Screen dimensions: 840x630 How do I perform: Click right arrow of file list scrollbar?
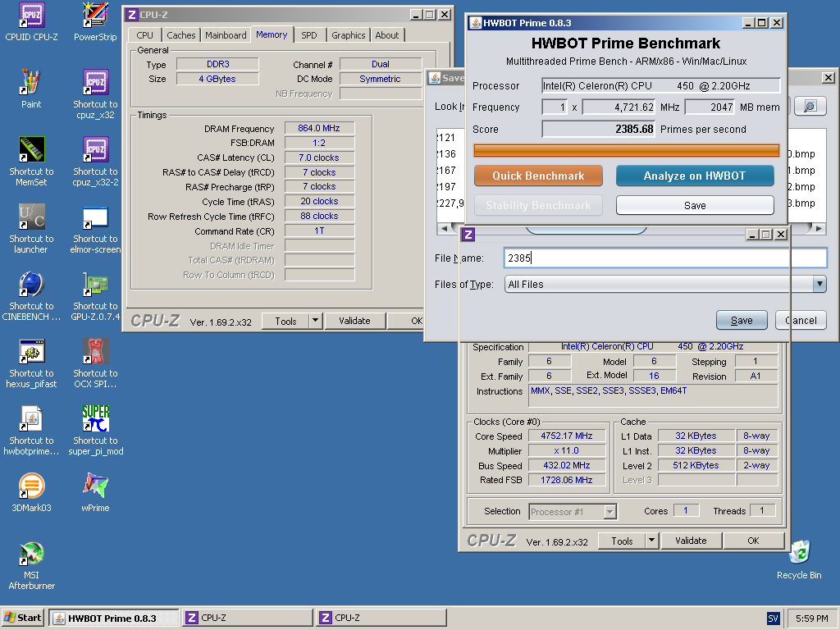pos(819,228)
